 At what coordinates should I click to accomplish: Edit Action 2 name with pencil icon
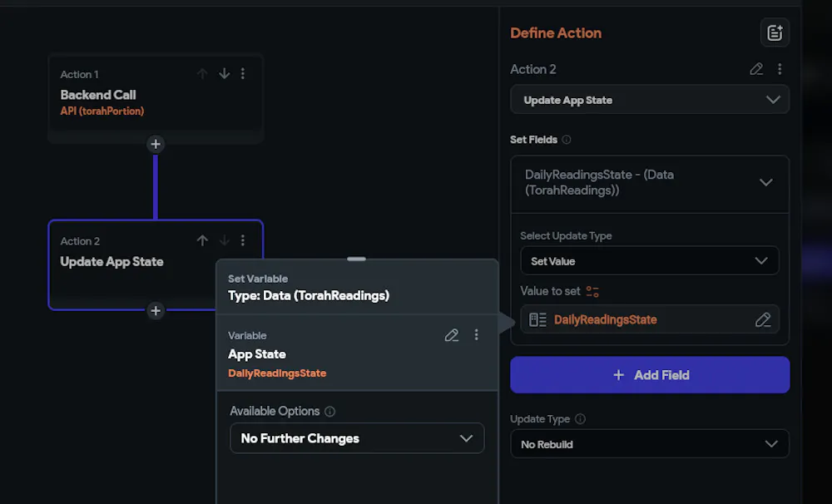[x=756, y=69]
